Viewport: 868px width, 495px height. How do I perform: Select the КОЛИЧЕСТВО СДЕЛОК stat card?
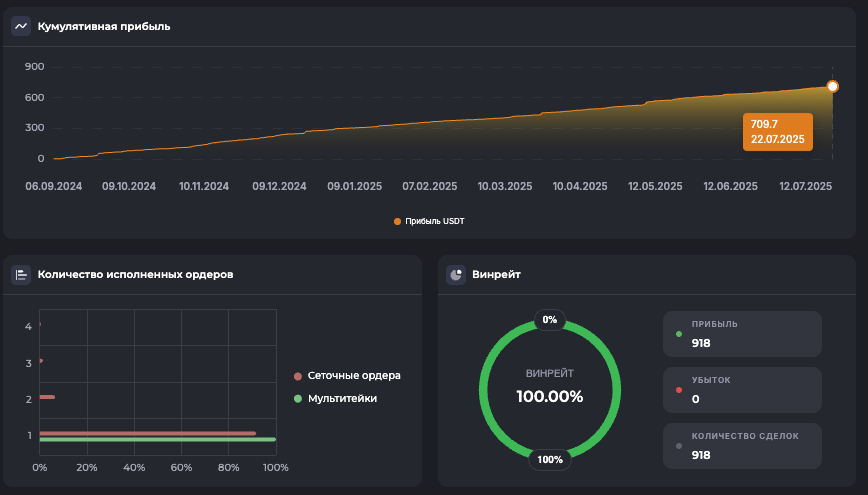[x=742, y=445]
